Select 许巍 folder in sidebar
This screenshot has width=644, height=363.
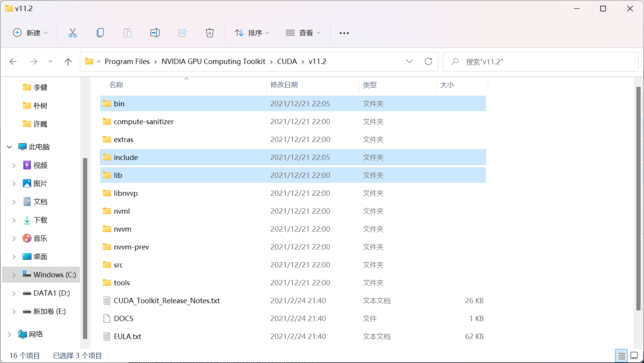[x=40, y=124]
